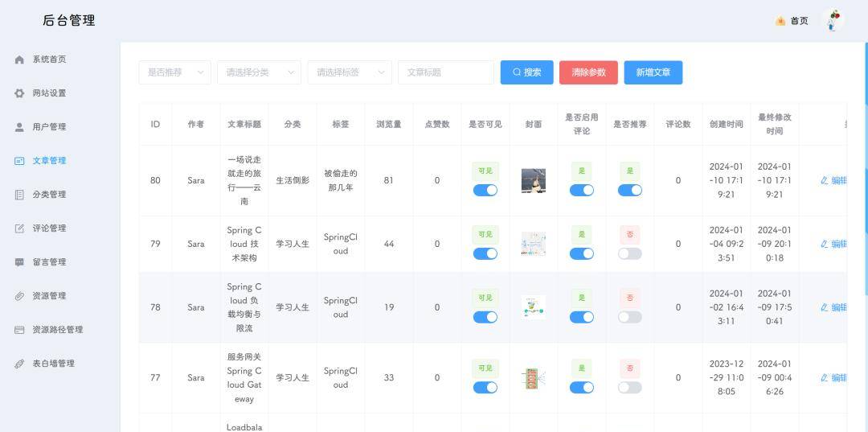The image size is (868, 432).
Task: Click the 后台管理 title text
Action: click(68, 20)
